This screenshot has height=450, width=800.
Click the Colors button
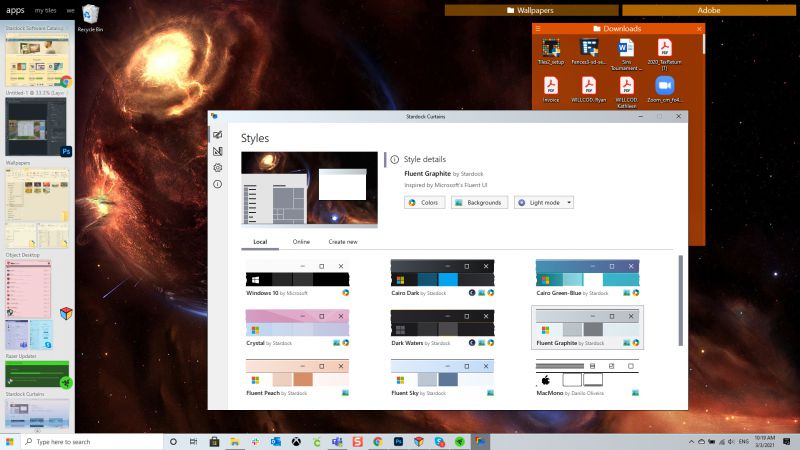point(424,202)
